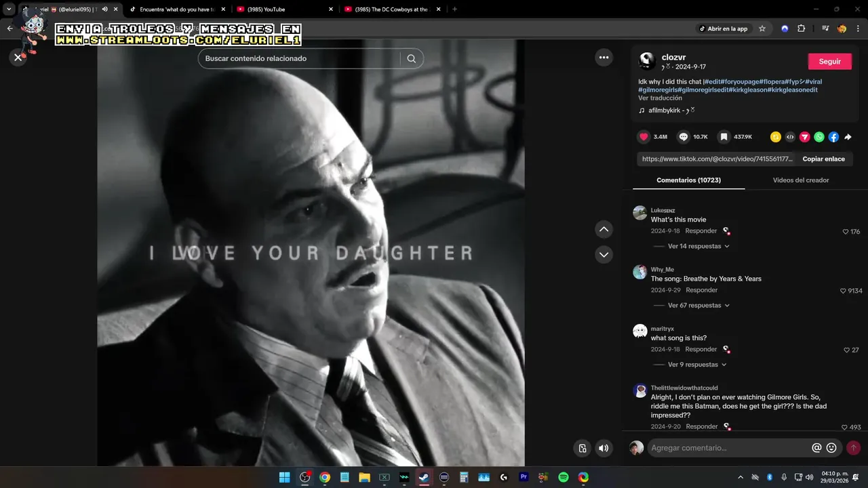Go back with the browser back arrow

click(x=9, y=28)
